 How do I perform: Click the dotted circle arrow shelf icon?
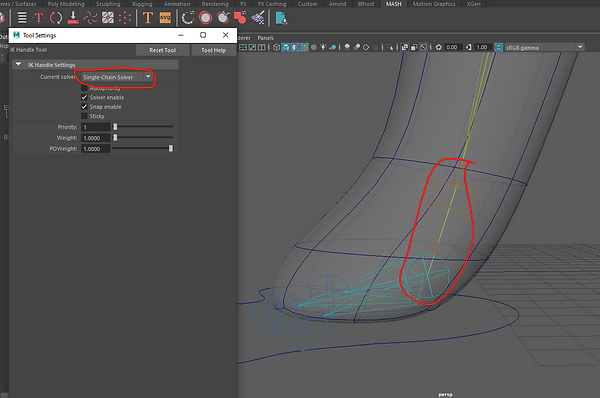(188, 18)
